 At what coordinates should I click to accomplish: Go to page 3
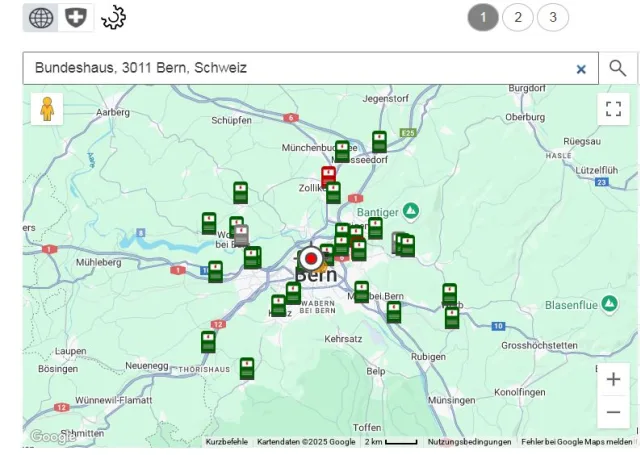[553, 18]
